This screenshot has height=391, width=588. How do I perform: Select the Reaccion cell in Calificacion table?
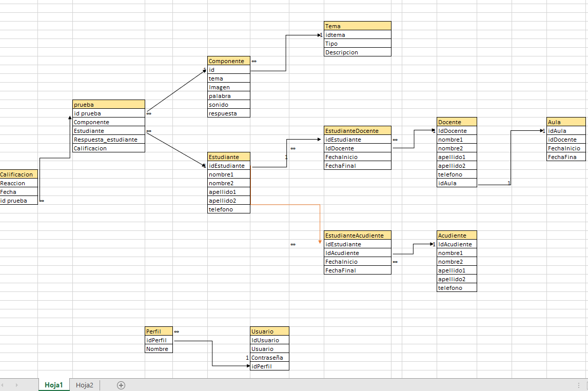(x=19, y=183)
